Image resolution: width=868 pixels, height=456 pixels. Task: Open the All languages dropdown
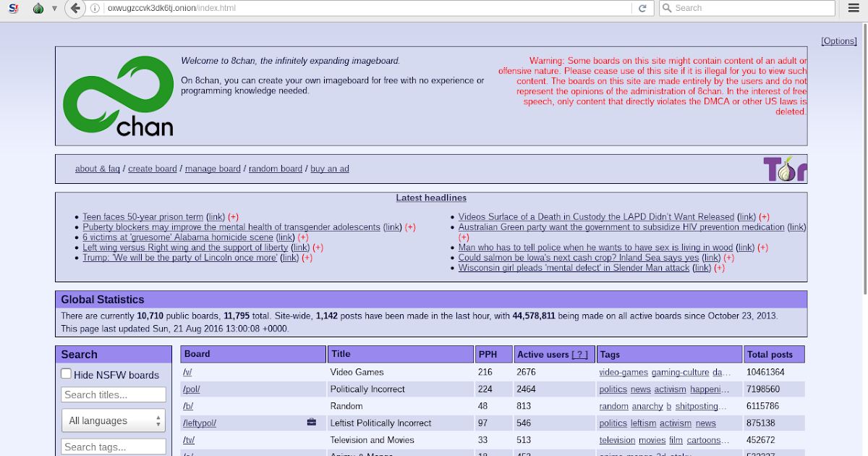pyautogui.click(x=114, y=421)
